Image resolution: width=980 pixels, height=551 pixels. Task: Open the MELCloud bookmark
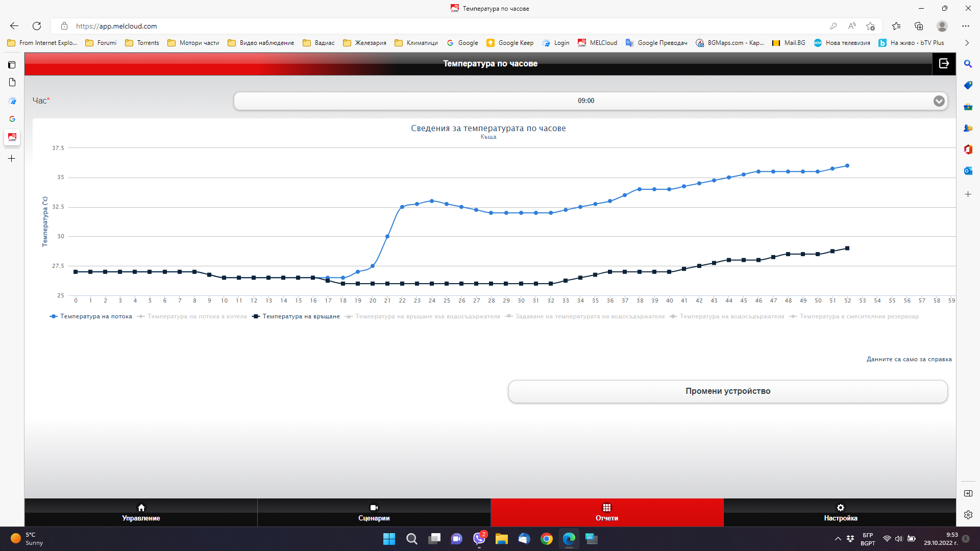coord(598,43)
